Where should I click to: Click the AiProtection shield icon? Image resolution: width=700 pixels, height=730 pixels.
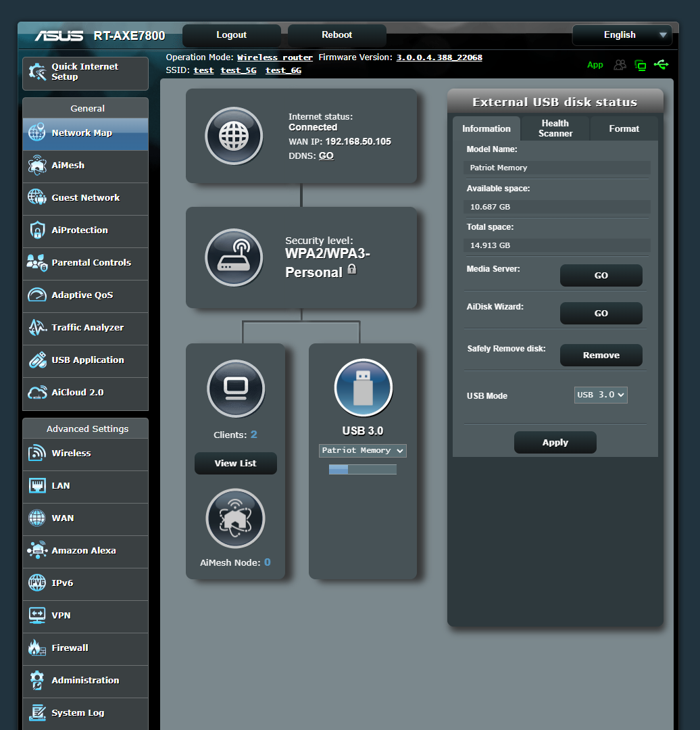pyautogui.click(x=37, y=230)
